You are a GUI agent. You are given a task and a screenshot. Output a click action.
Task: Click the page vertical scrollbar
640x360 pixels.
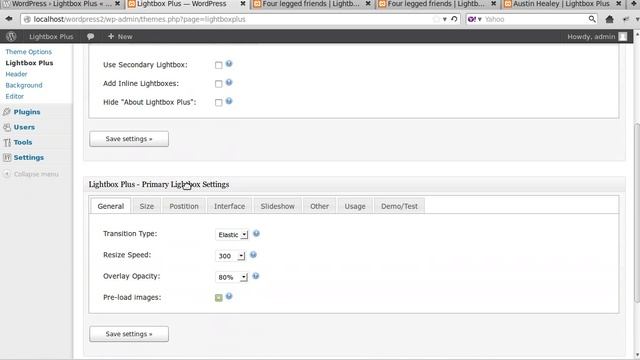pyautogui.click(x=636, y=212)
